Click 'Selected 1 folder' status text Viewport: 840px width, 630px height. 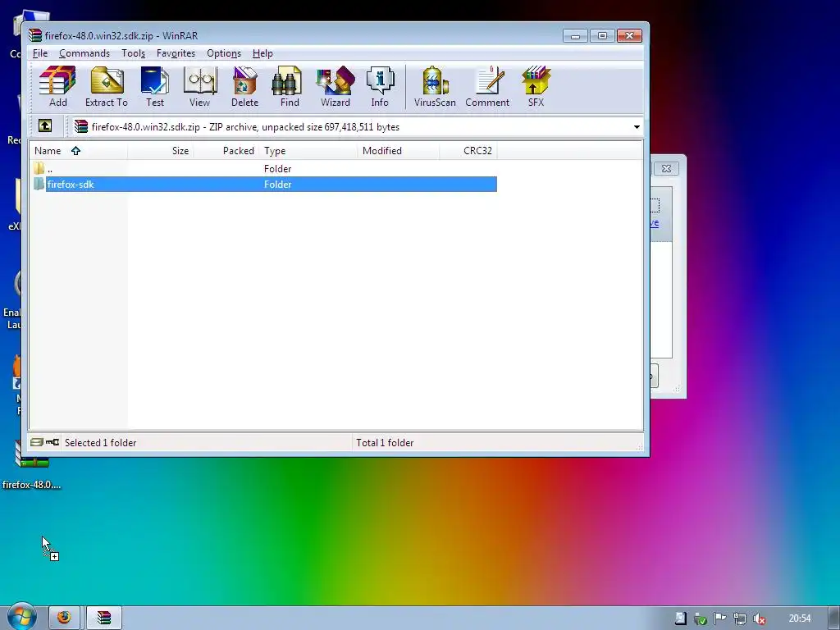(x=100, y=442)
